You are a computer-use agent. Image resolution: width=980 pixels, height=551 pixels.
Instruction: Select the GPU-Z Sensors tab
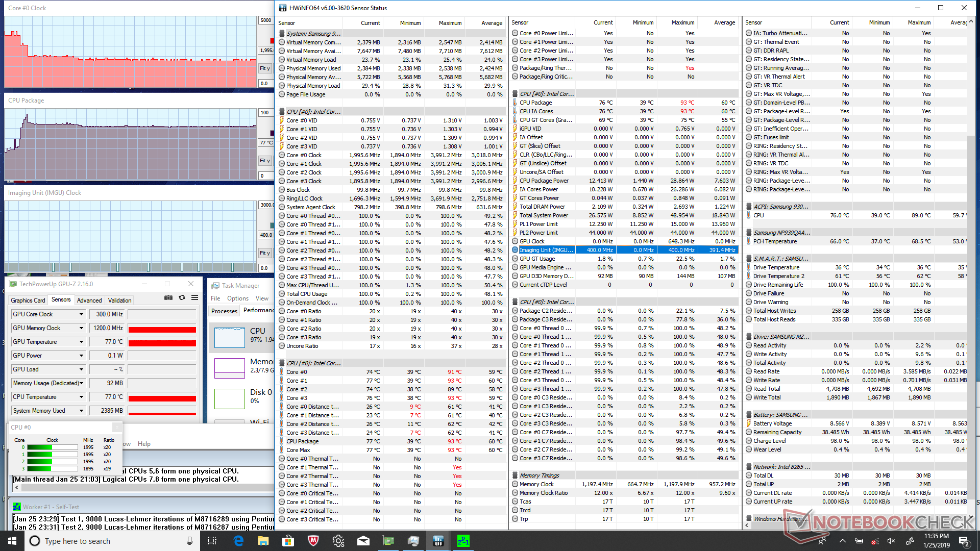tap(61, 300)
